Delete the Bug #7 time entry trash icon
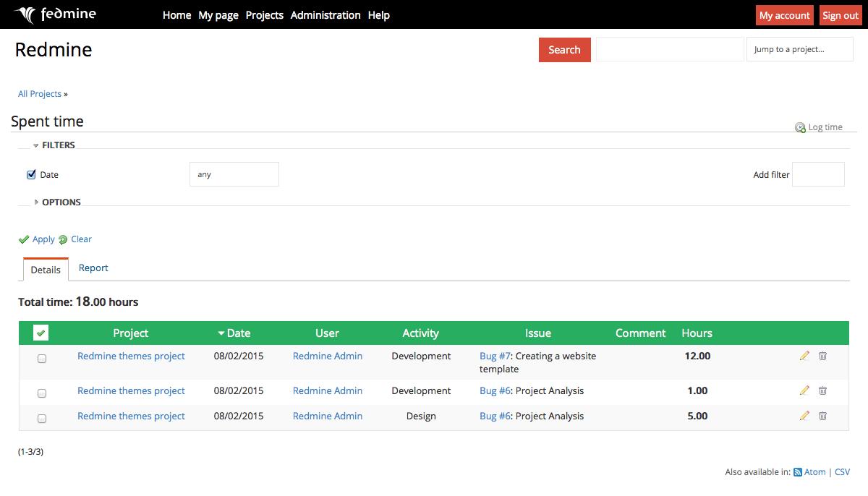The image size is (868, 496). click(x=822, y=356)
